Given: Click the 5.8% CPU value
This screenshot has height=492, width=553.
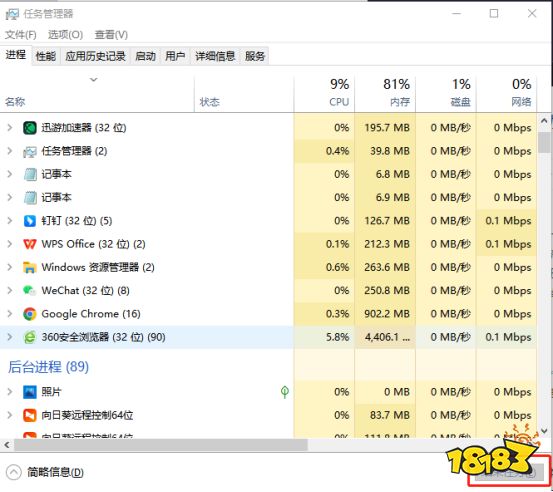Looking at the screenshot, I should coord(338,337).
